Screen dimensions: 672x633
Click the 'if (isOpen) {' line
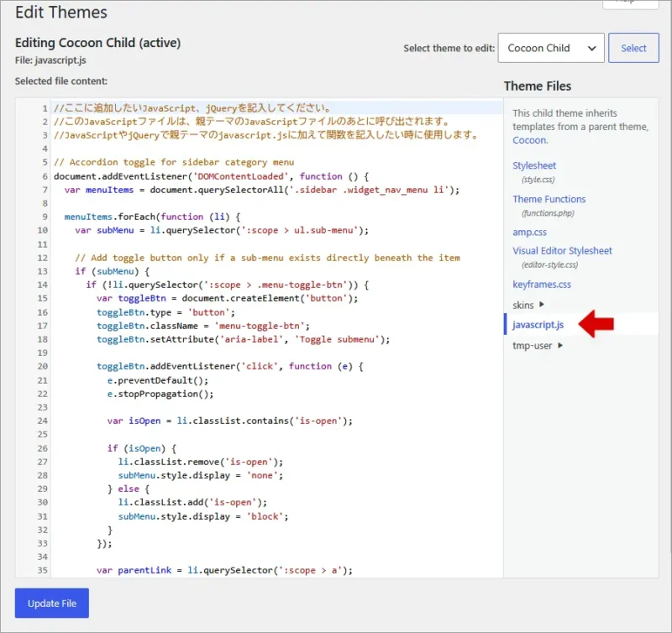click(x=141, y=448)
